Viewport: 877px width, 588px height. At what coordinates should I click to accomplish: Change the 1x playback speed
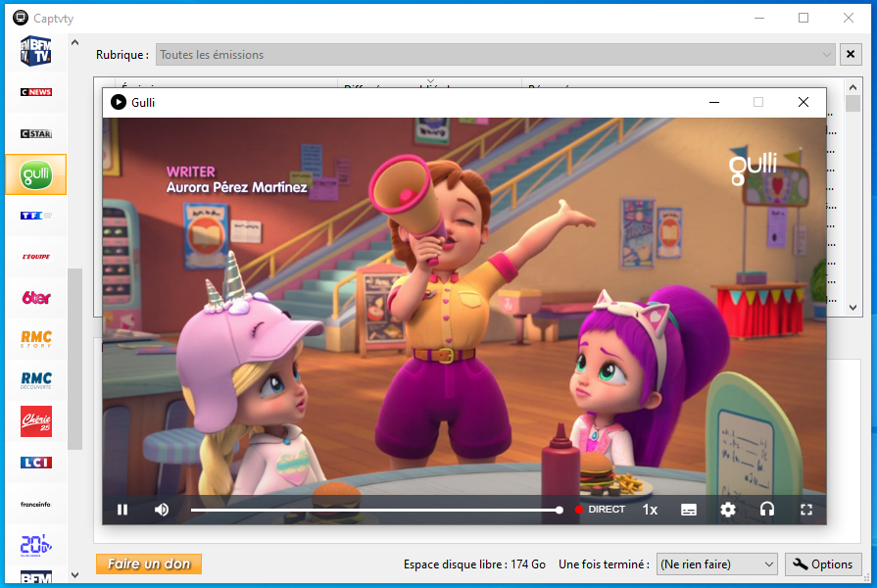(650, 510)
